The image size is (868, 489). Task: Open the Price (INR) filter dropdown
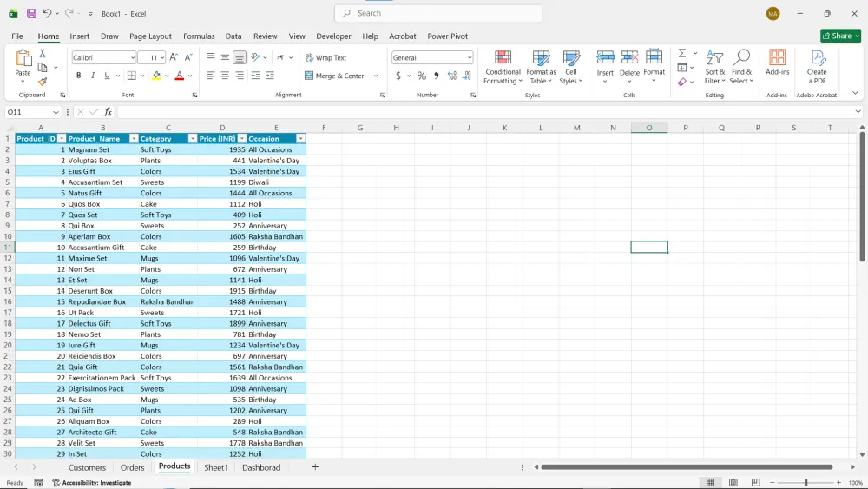pos(242,138)
